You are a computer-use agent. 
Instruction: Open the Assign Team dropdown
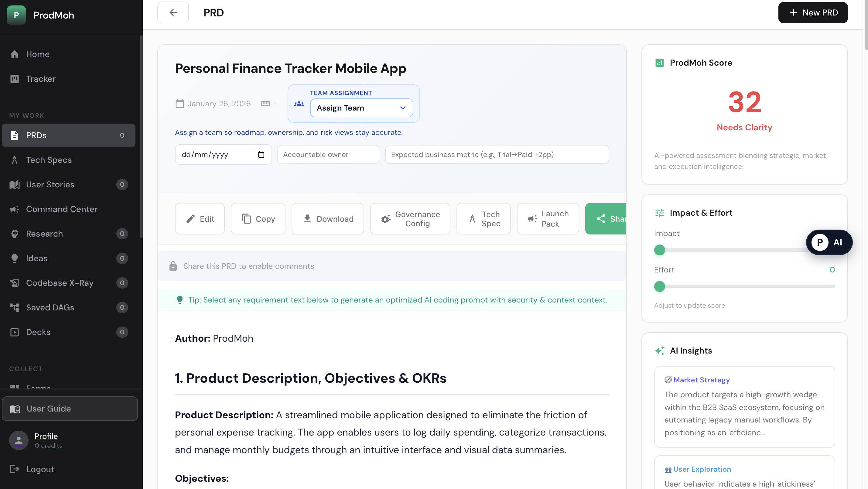click(x=361, y=108)
